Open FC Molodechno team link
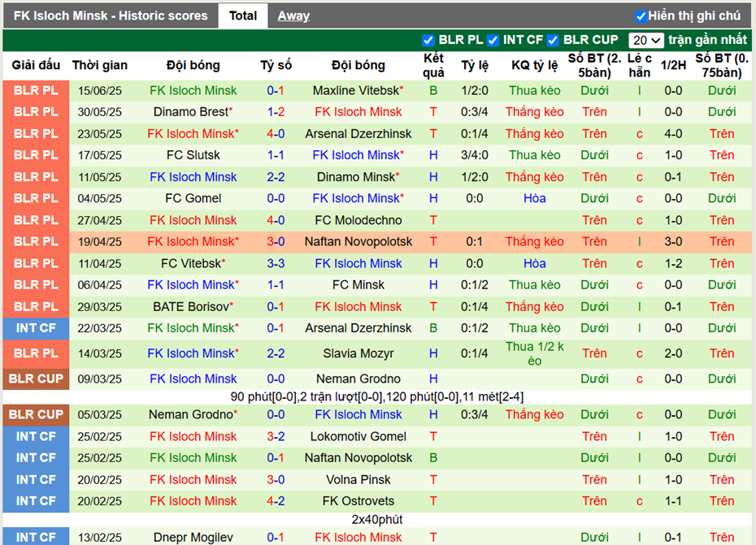The height and width of the screenshot is (545, 756). point(358,220)
